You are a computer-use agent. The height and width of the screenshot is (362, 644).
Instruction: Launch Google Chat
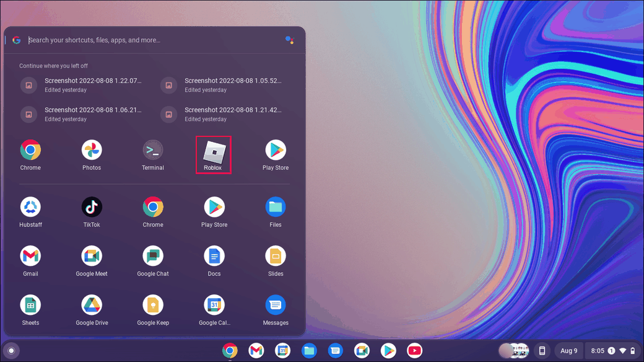[x=153, y=257]
